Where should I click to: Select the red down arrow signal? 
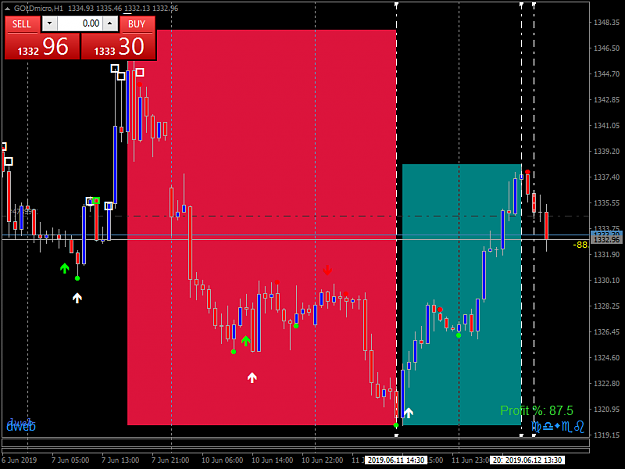(327, 270)
